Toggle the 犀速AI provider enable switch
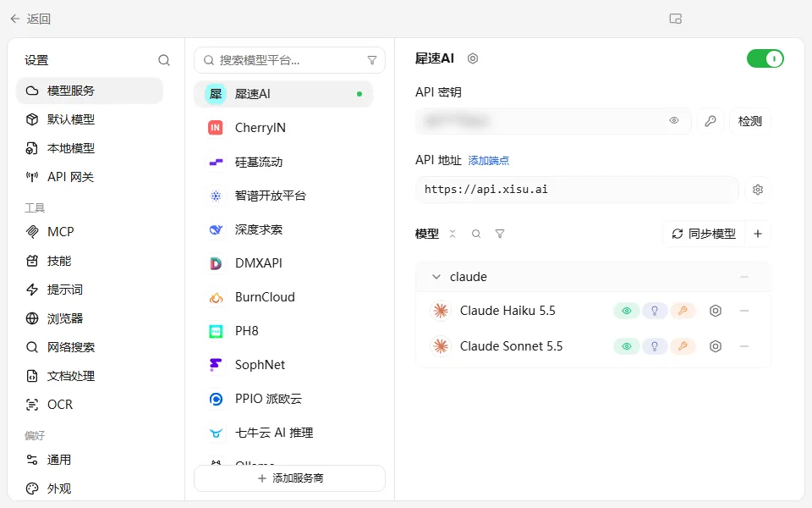812x508 pixels. pyautogui.click(x=765, y=58)
